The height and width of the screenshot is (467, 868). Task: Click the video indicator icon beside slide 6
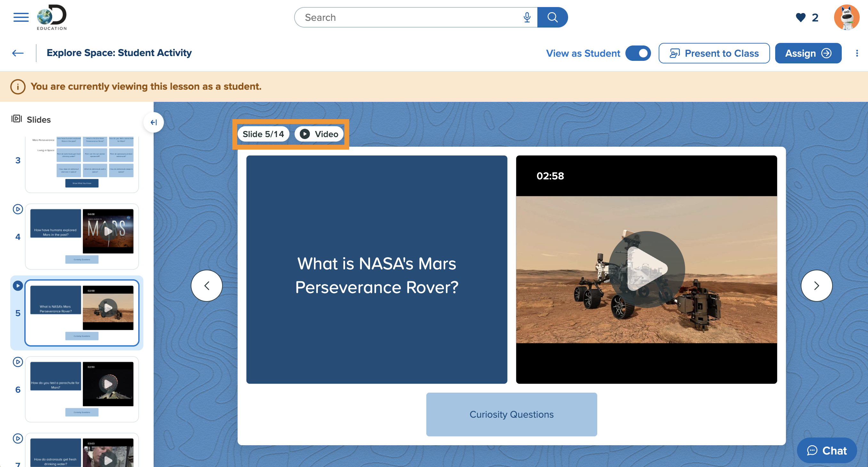coord(18,362)
